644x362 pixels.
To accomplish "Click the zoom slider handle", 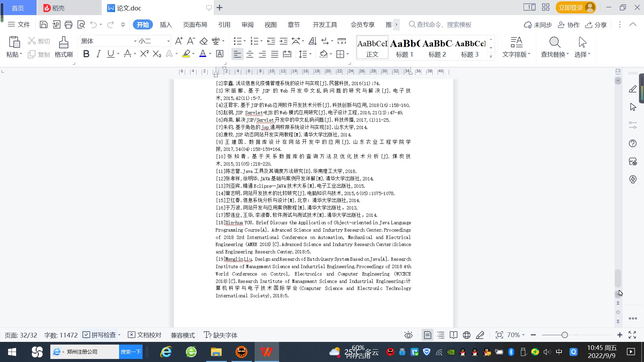I will tap(565, 335).
